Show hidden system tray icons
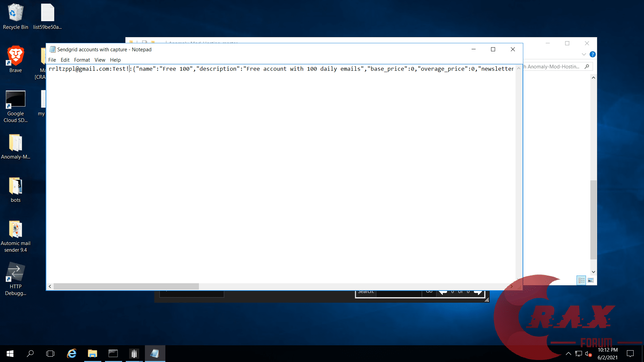This screenshot has width=644, height=362. [x=568, y=354]
